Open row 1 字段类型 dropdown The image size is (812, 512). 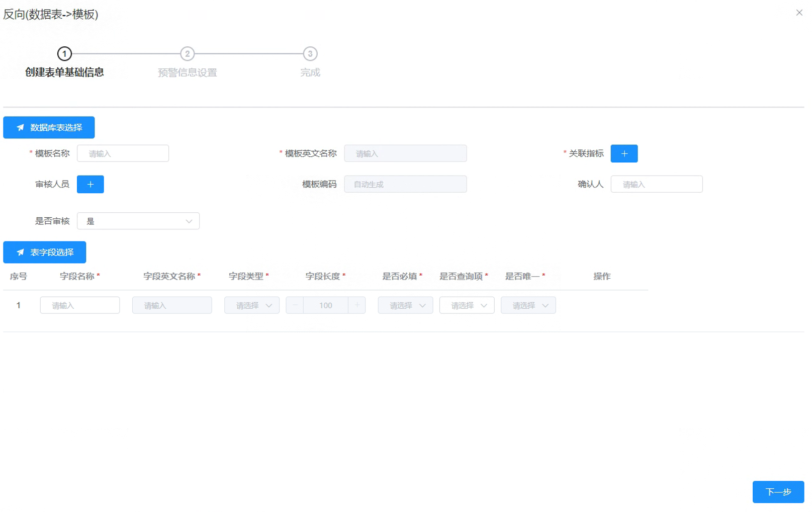(252, 305)
